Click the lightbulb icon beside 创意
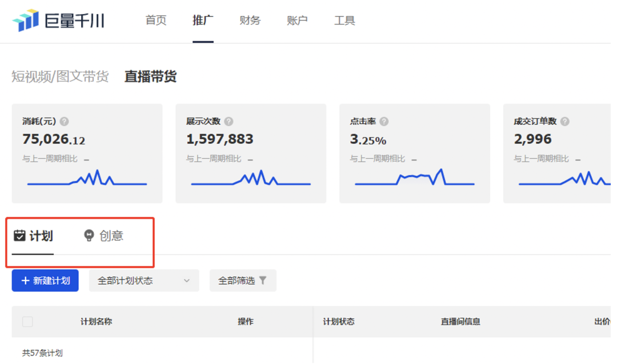Screen dimensions: 617x364 [89, 236]
